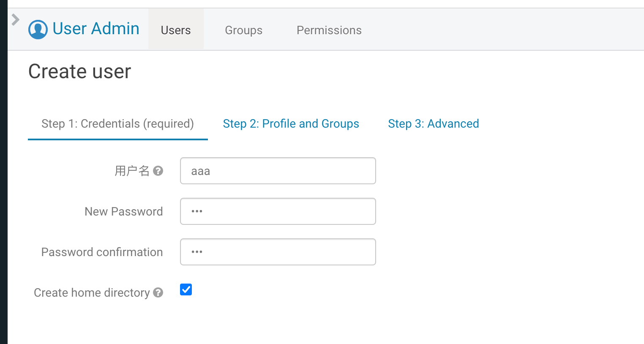644x344 pixels.
Task: Go to the Permissions tab
Action: coord(329,30)
